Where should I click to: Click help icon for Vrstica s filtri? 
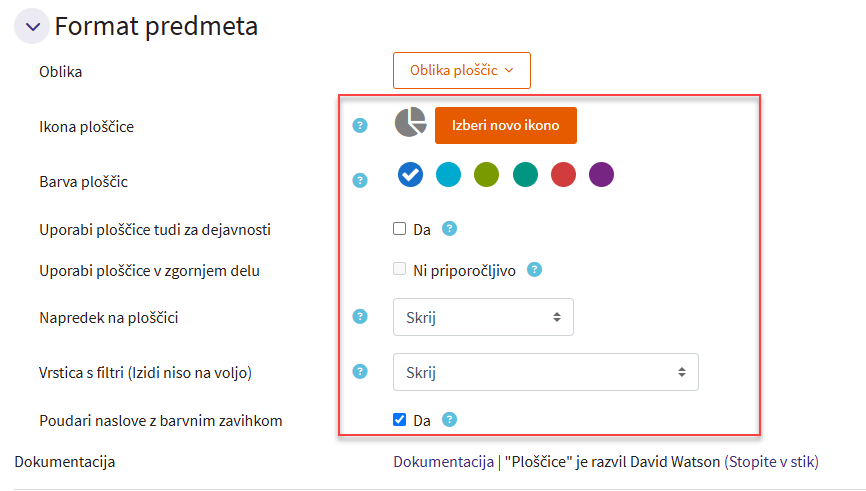click(361, 371)
